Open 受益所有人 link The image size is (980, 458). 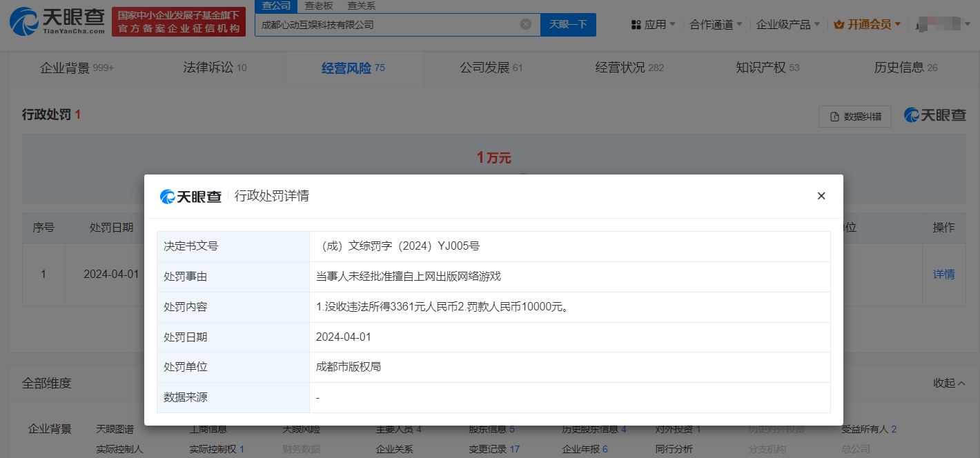pyautogui.click(x=869, y=429)
